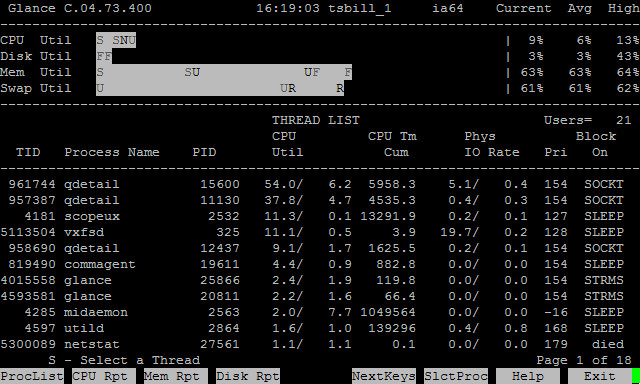Viewport: 640px width, 384px height.
Task: Select the SlctProc softkey
Action: 456,376
